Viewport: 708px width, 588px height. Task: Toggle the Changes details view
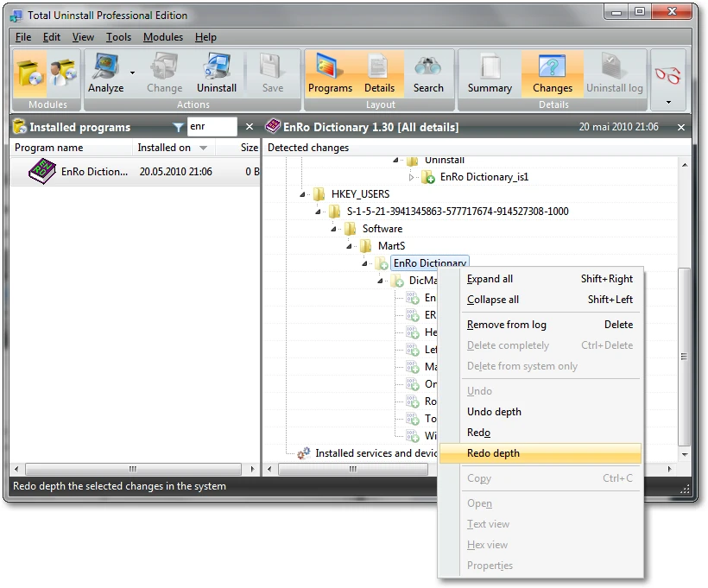coord(553,73)
